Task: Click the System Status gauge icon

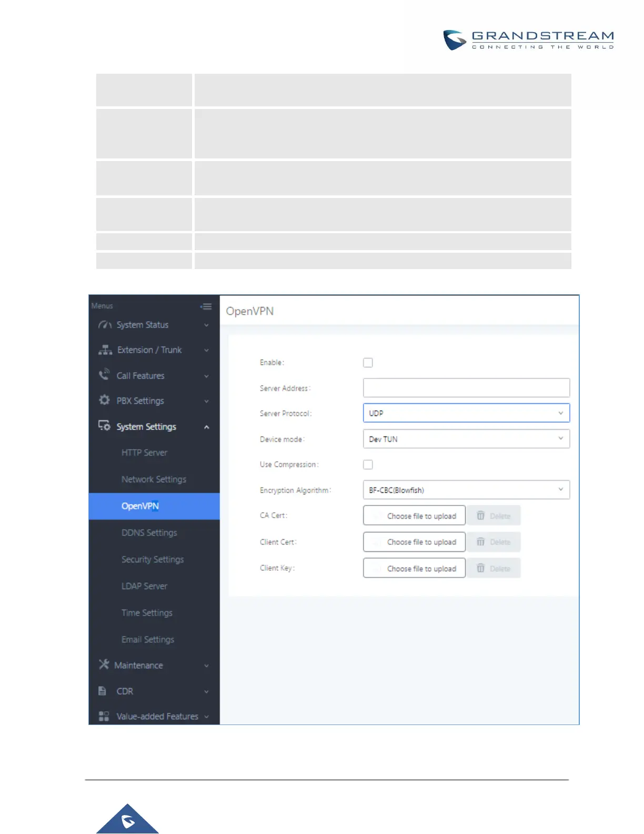Action: [105, 325]
